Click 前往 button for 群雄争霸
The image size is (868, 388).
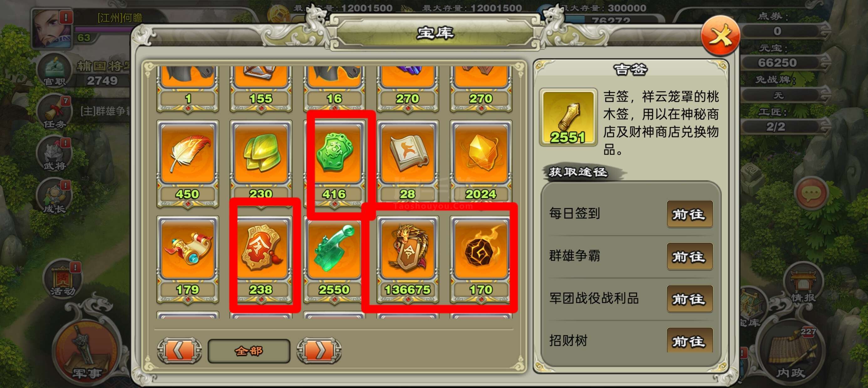pyautogui.click(x=690, y=256)
